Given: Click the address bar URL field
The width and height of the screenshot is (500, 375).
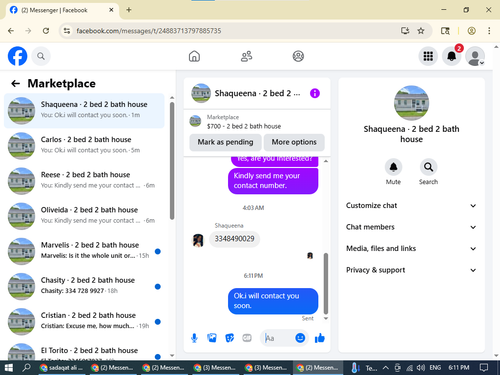Looking at the screenshot, I should click(233, 31).
